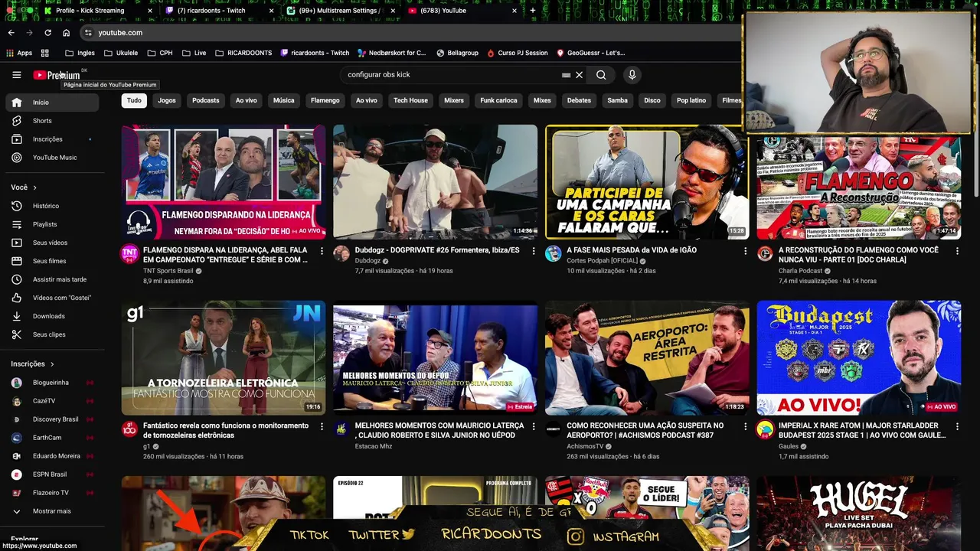Open Curso PJ Session bookmark
Viewport: 980px width, 551px height.
click(517, 53)
